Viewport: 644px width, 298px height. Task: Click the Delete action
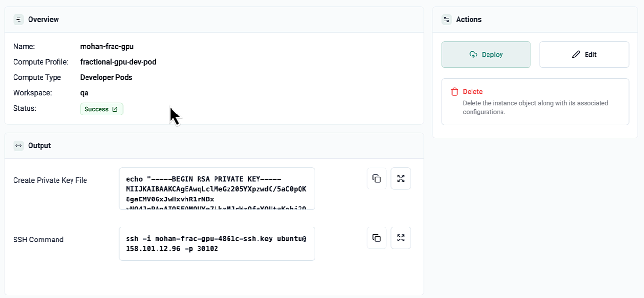coord(472,91)
